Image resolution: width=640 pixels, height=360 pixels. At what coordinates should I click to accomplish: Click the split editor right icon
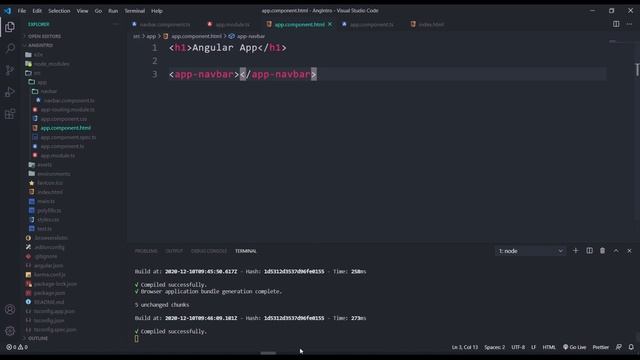pyautogui.click(x=616, y=24)
